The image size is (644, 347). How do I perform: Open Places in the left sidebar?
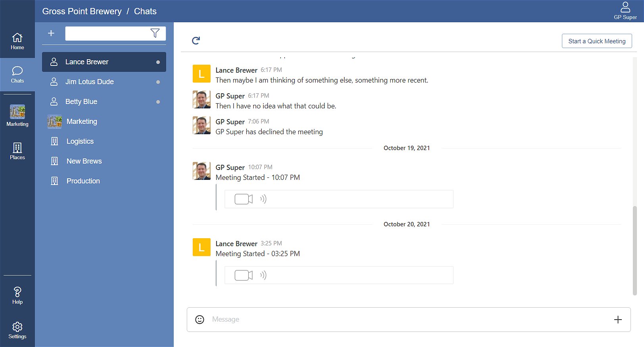pos(17,151)
